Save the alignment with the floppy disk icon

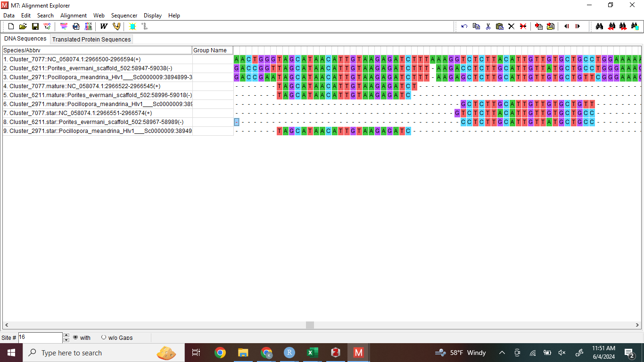pos(35,26)
